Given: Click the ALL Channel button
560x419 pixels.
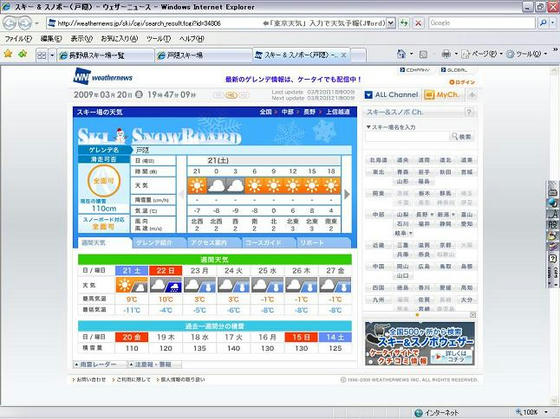Looking at the screenshot, I should pos(392,95).
